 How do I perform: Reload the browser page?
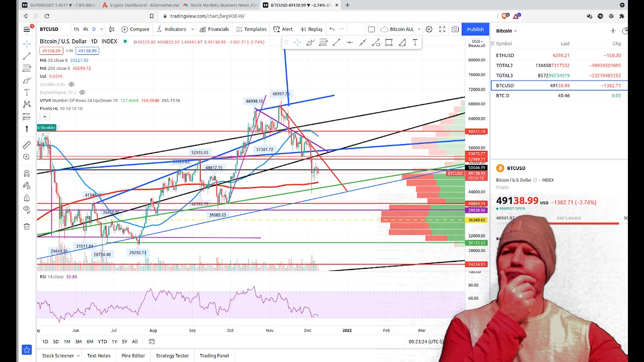click(x=47, y=16)
